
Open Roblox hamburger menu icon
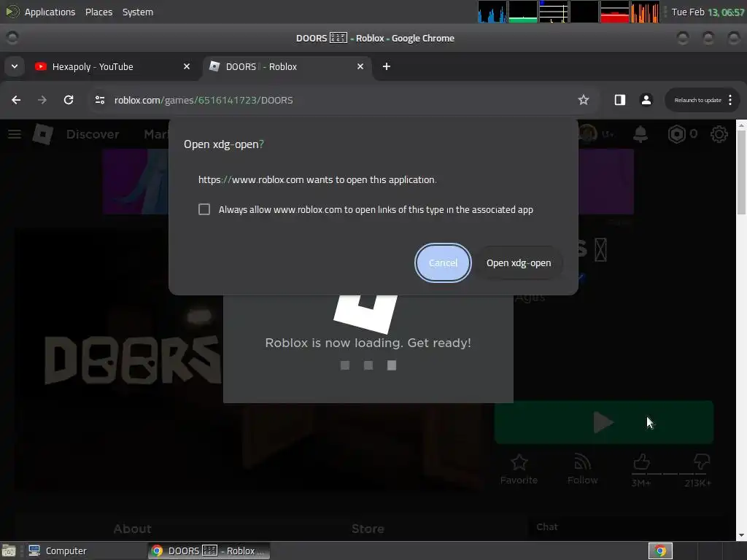(15, 134)
